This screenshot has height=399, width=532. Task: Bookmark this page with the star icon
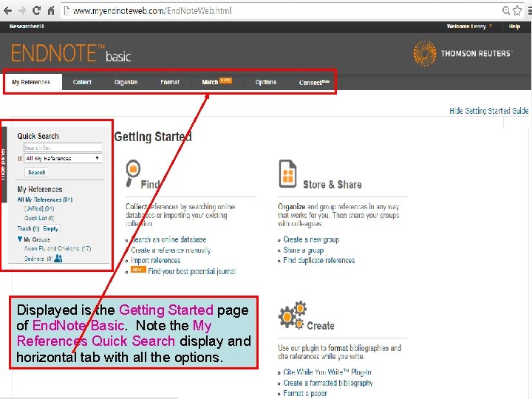(517, 10)
